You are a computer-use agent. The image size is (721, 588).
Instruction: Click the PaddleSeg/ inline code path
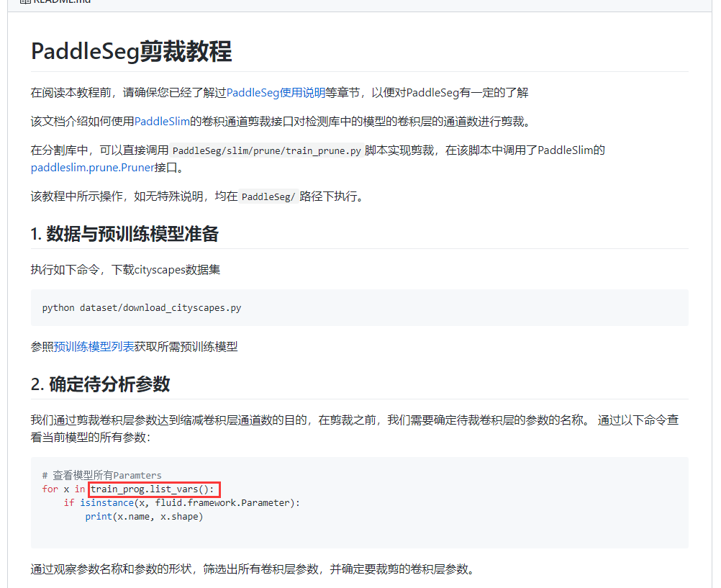tap(268, 196)
